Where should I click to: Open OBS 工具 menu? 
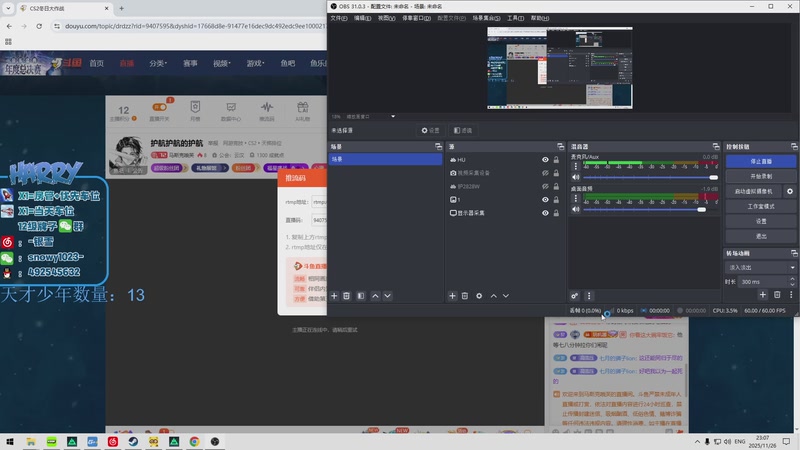pyautogui.click(x=515, y=18)
